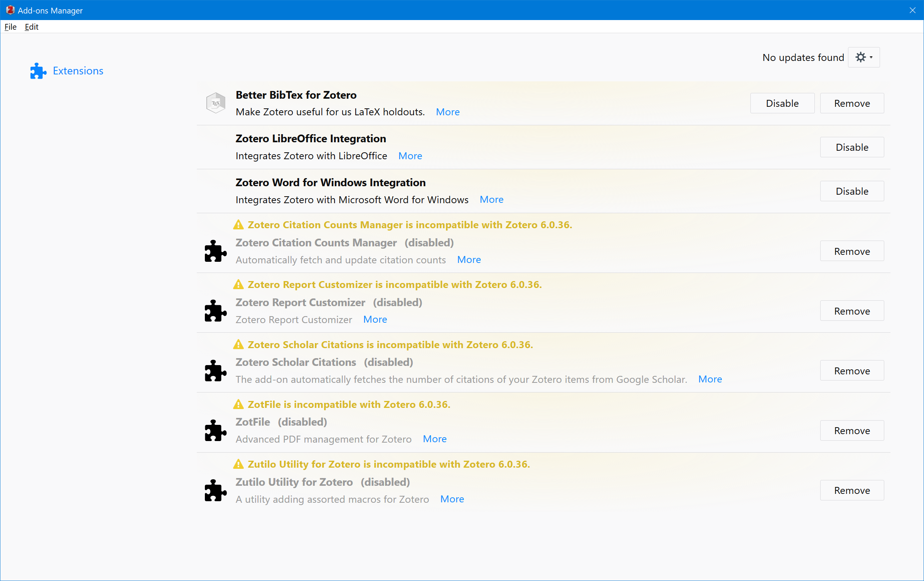The width and height of the screenshot is (924, 581).
Task: Remove the ZotFile extension
Action: [851, 431]
